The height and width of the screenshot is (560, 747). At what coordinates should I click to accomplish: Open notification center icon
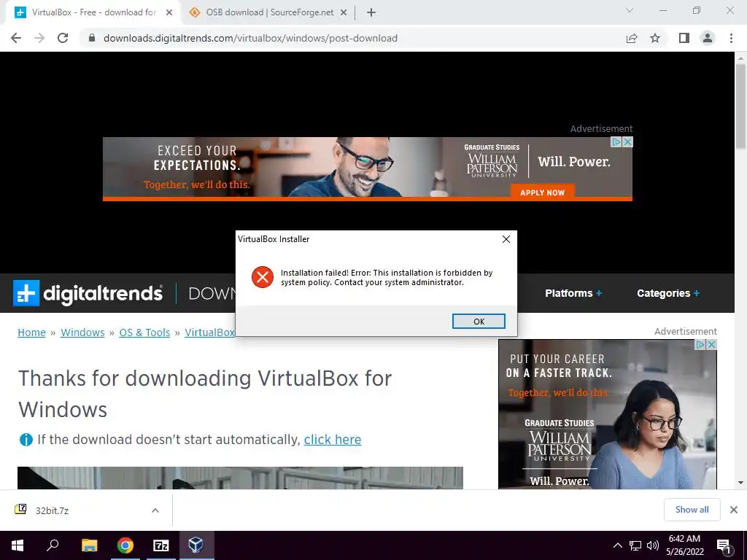click(x=724, y=545)
